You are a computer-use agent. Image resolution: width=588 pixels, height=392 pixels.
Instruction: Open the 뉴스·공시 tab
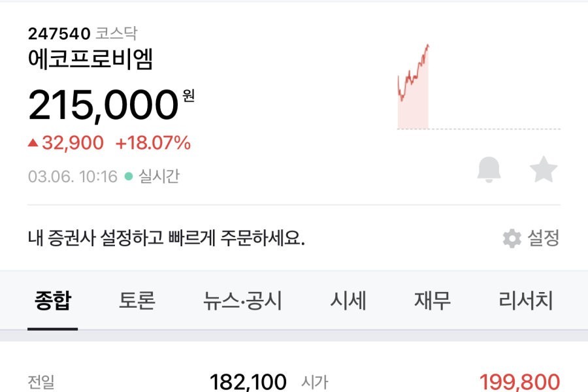242,301
